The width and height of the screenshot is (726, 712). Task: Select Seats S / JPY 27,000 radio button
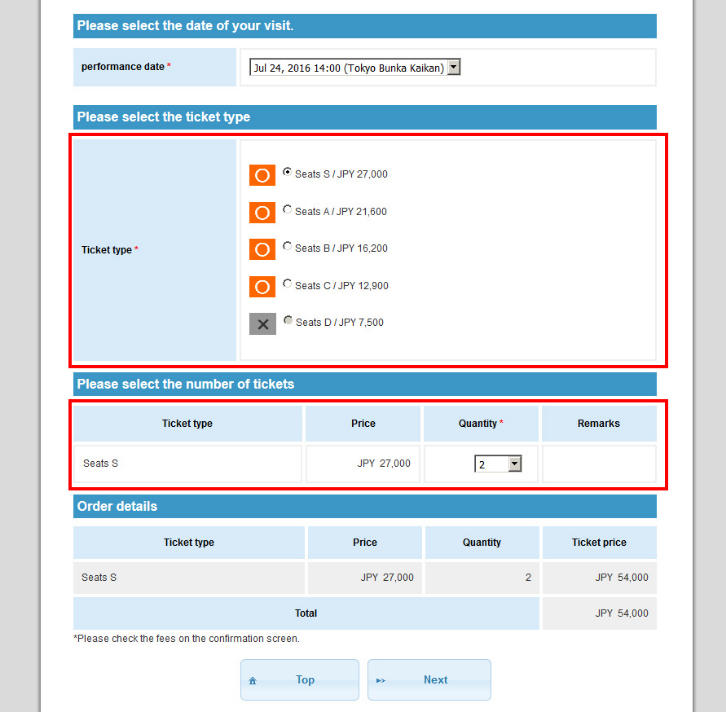[x=288, y=172]
